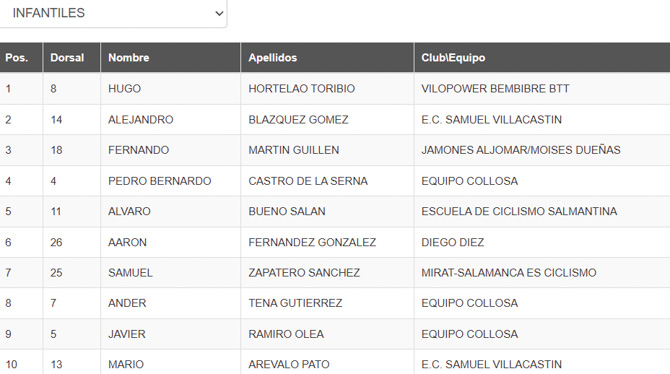Click the Club\Equipo column header
The image size is (670, 374).
pos(542,57)
